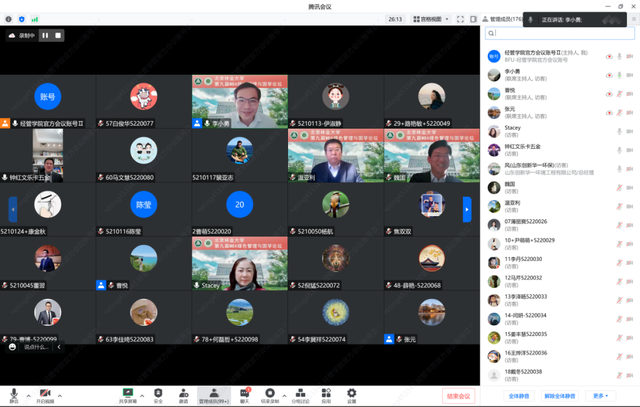This screenshot has width=640, height=407.
Task: Select 14-闫明-S220034 row in member list
Action: point(560,319)
